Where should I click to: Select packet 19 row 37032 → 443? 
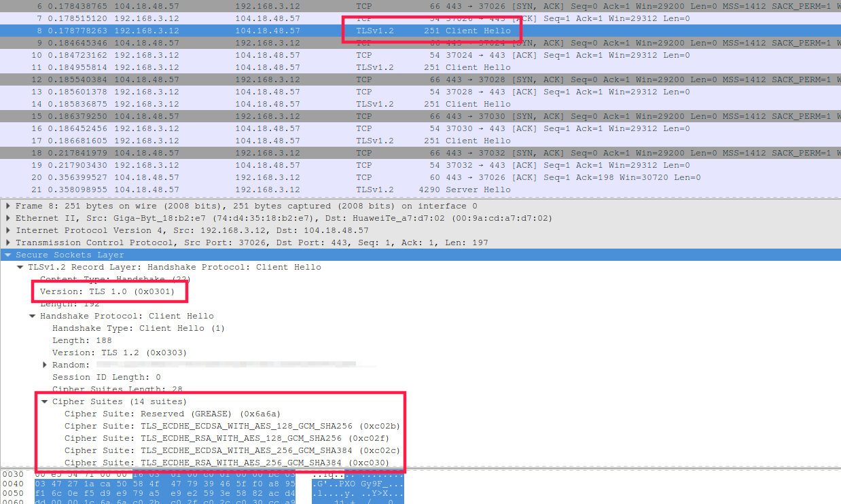click(420, 165)
